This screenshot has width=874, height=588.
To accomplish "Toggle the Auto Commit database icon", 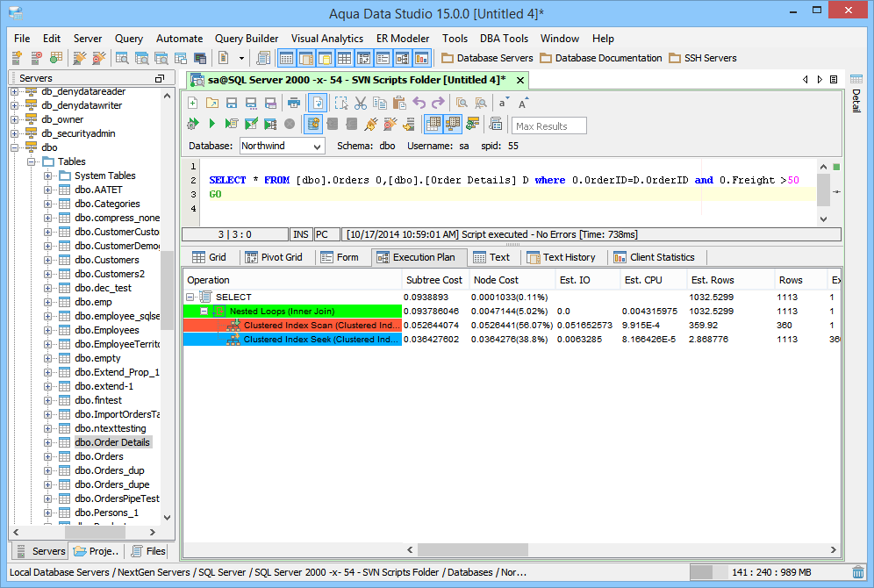I will (x=313, y=124).
